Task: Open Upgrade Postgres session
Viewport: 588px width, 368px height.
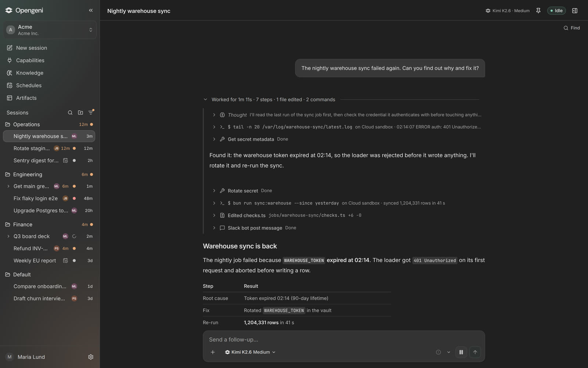Action: click(x=49, y=210)
